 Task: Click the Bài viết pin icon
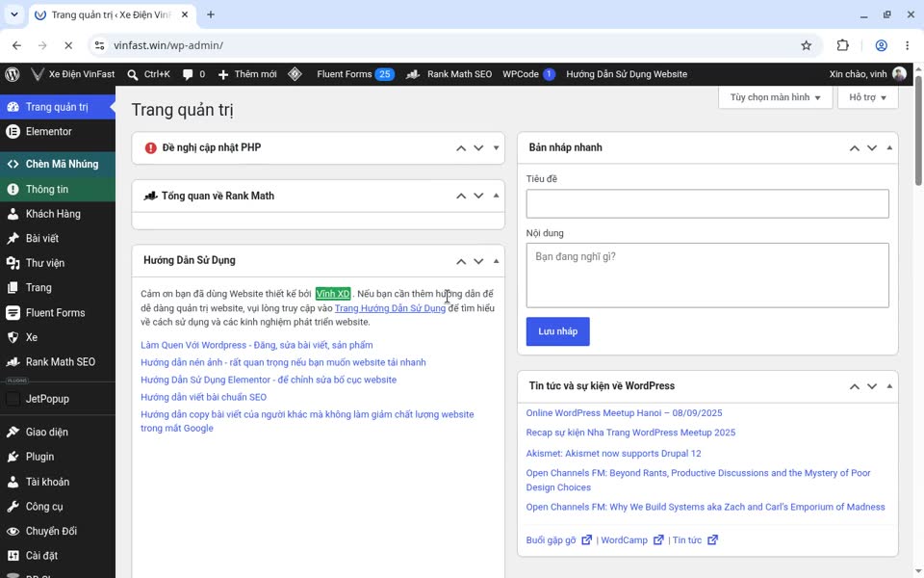(13, 238)
